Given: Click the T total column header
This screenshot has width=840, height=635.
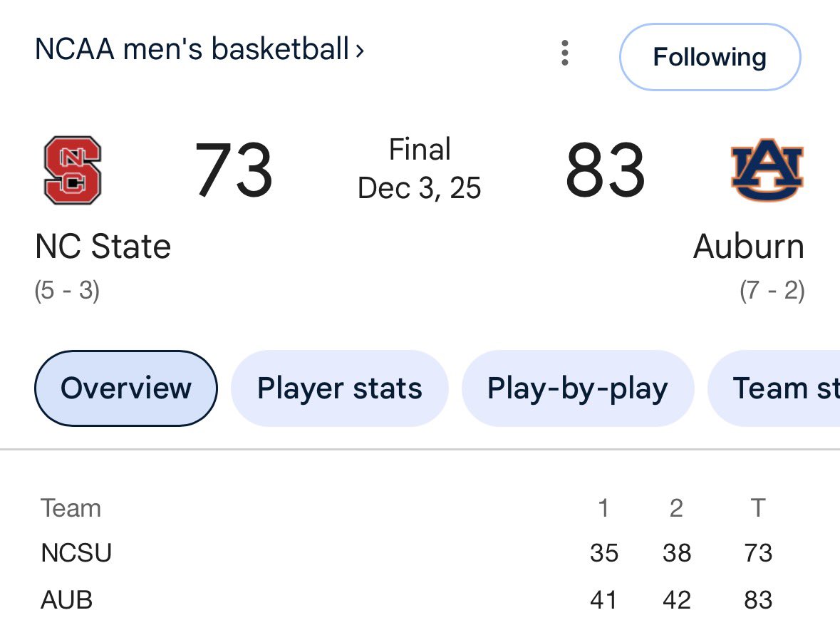Looking at the screenshot, I should pos(757,508).
